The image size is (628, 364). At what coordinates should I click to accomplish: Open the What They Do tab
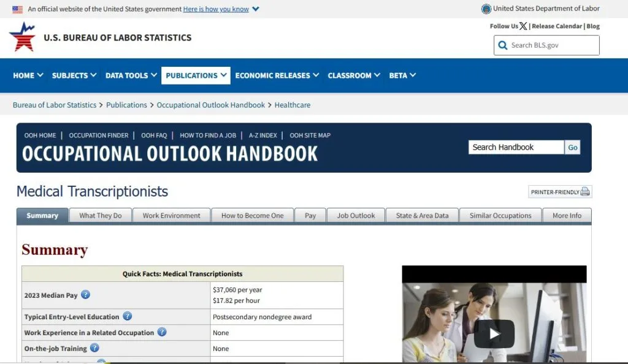click(x=101, y=216)
